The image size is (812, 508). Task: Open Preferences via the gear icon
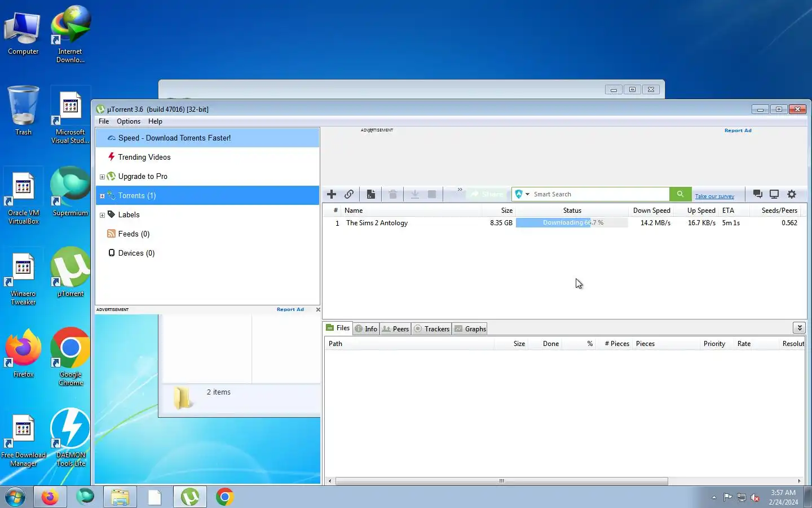pos(792,194)
